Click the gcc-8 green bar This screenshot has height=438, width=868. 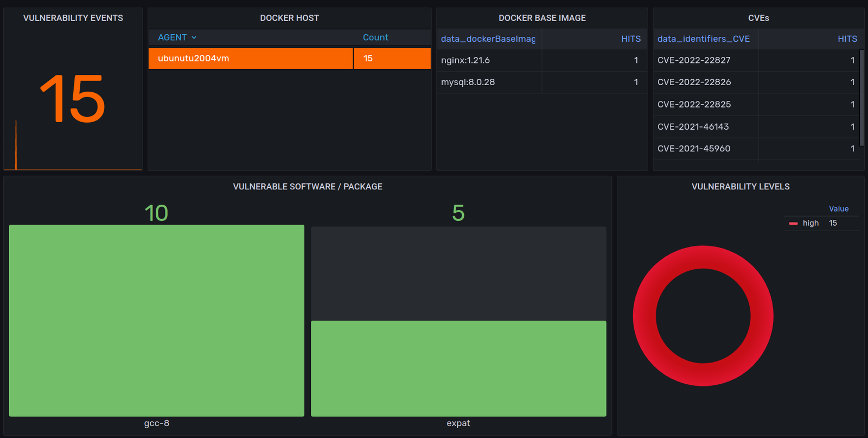[156, 320]
